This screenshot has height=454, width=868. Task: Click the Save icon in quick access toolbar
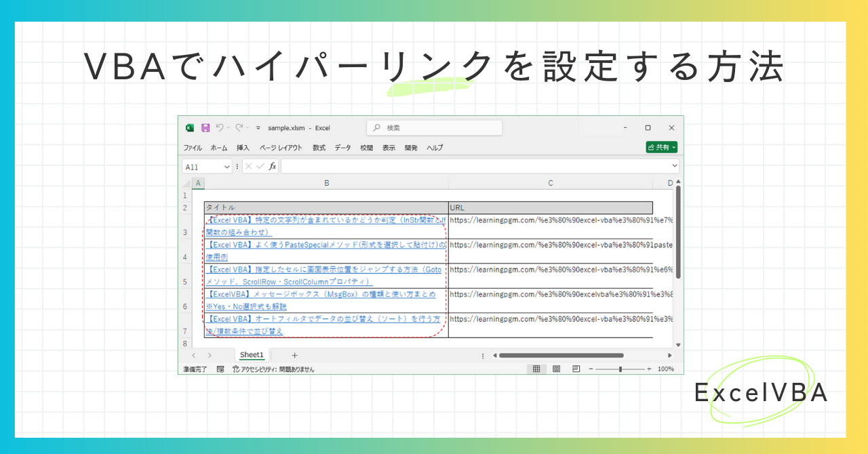(x=205, y=127)
